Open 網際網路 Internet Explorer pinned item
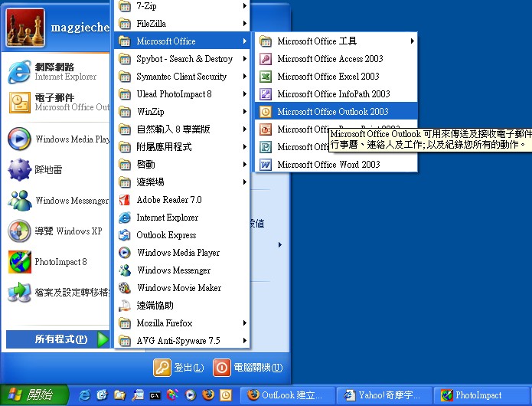 coord(57,72)
